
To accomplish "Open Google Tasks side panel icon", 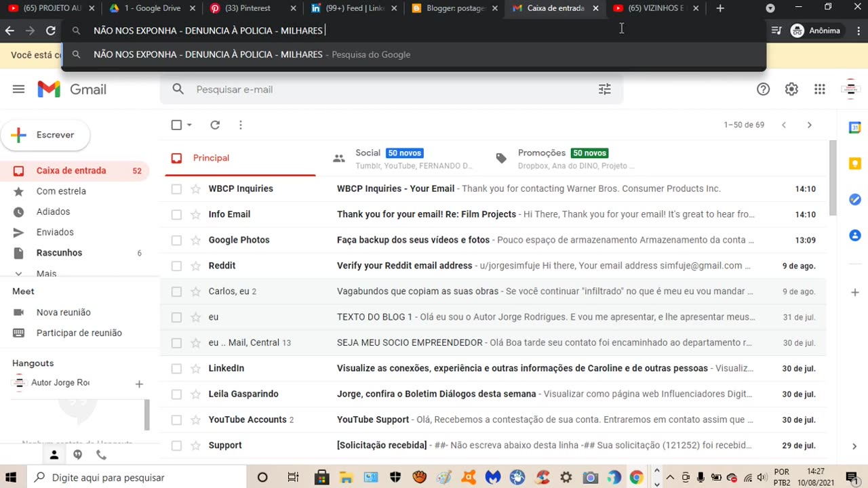I will [855, 199].
